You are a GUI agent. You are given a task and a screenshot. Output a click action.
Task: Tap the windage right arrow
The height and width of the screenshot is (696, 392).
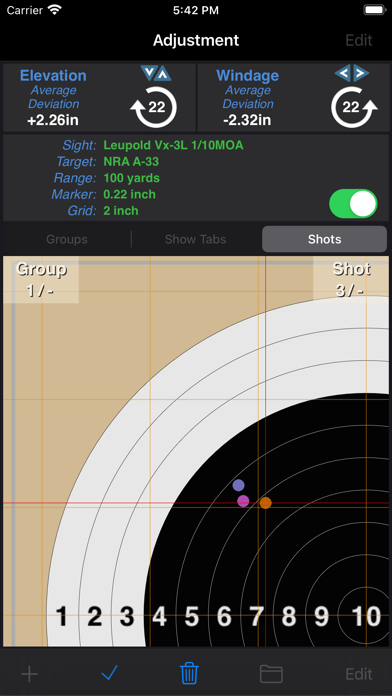[x=361, y=73]
